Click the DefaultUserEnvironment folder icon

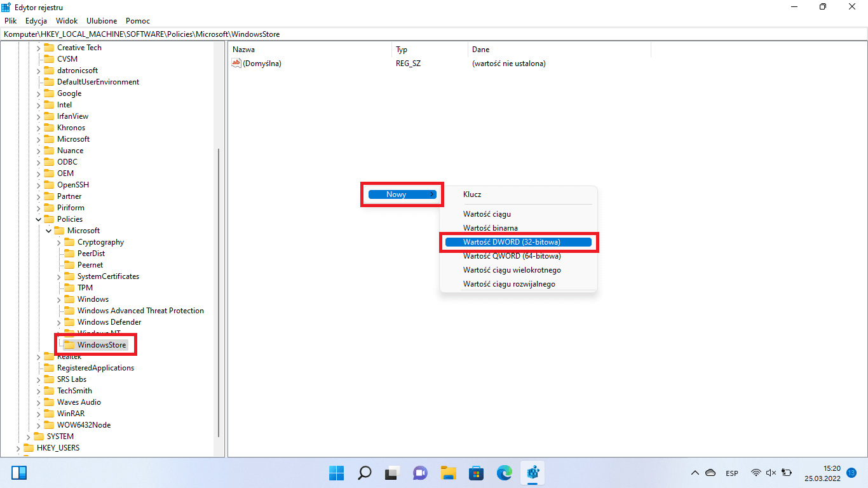tap(49, 81)
